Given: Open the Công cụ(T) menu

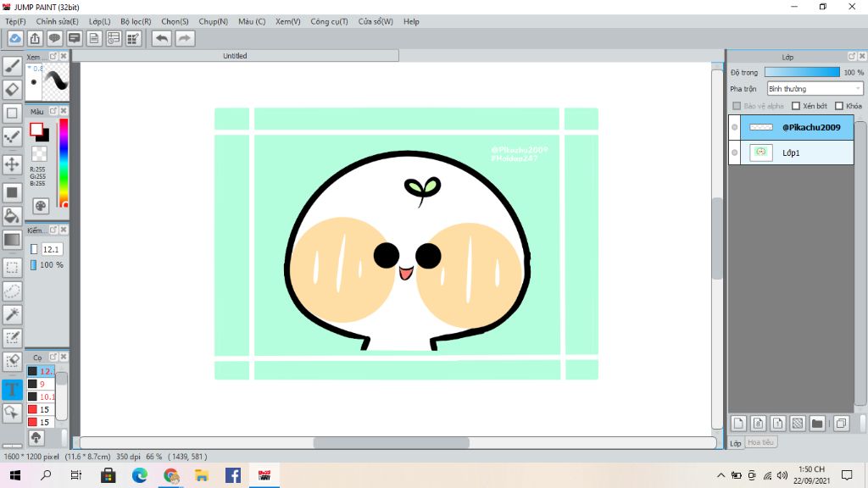Looking at the screenshot, I should (x=330, y=21).
